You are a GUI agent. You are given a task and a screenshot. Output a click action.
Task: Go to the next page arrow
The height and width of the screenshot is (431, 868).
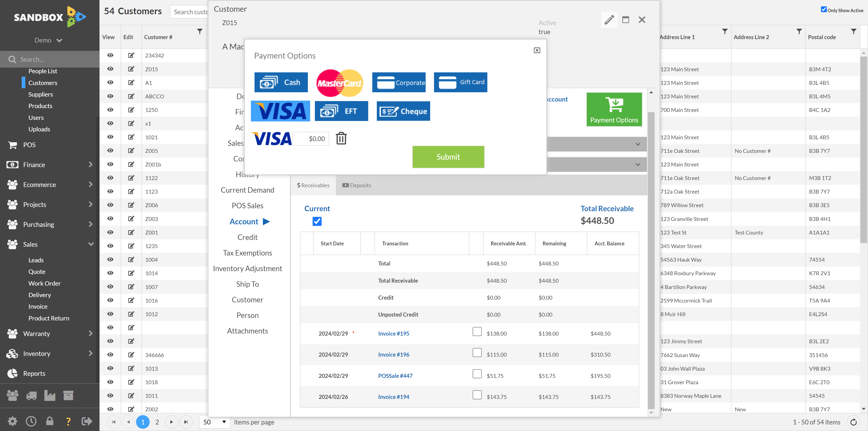click(172, 422)
